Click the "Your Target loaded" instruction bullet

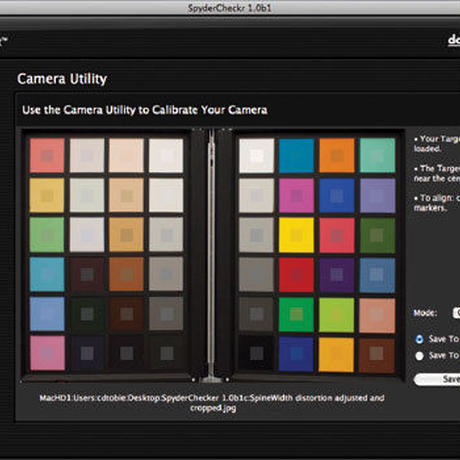[437, 144]
